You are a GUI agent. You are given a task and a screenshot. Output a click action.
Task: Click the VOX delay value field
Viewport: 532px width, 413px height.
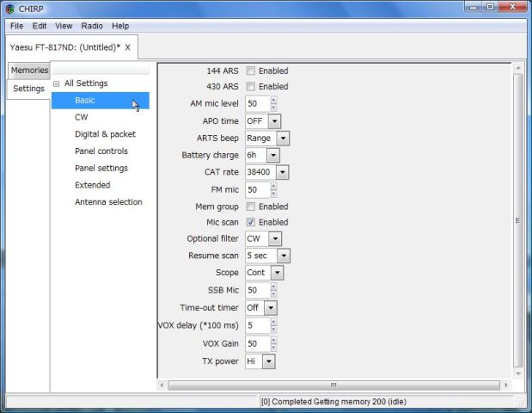[258, 325]
